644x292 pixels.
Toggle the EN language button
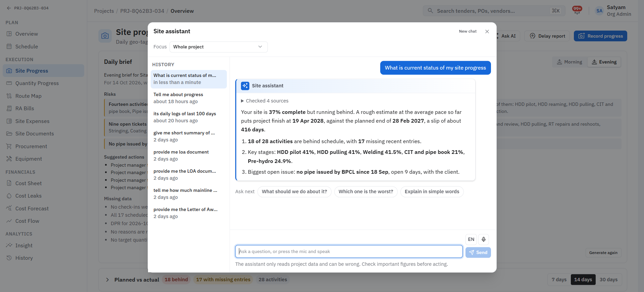[471, 239]
